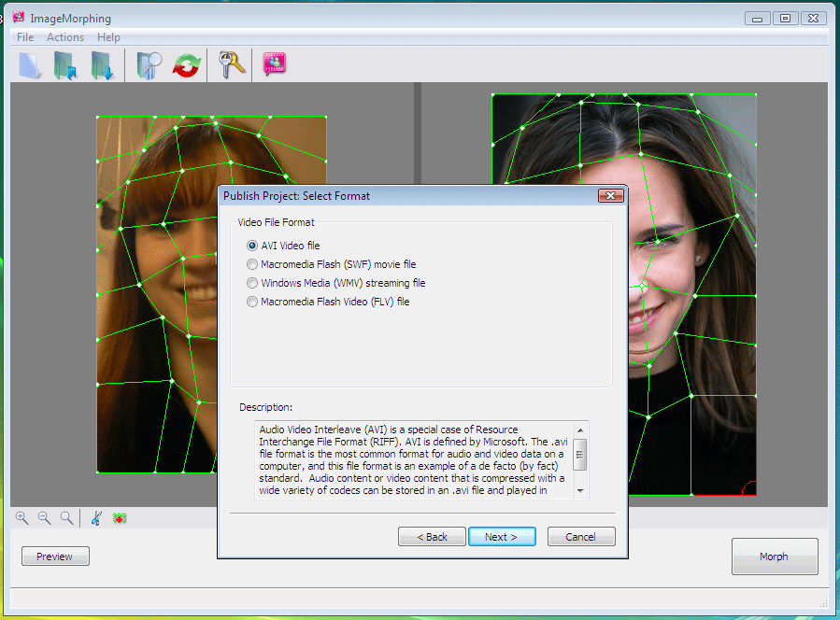Image resolution: width=840 pixels, height=620 pixels.
Task: Open the Actions menu
Action: click(65, 37)
